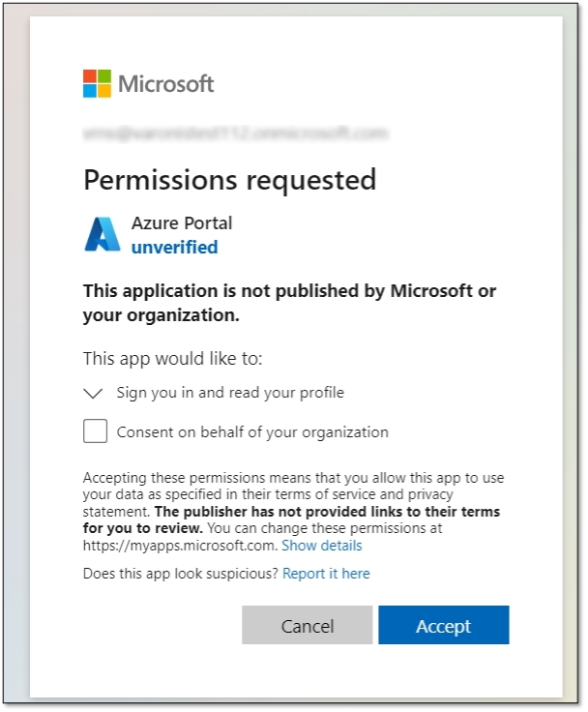The image size is (588, 712).
Task: Click the 'Report it here' link
Action: point(326,574)
